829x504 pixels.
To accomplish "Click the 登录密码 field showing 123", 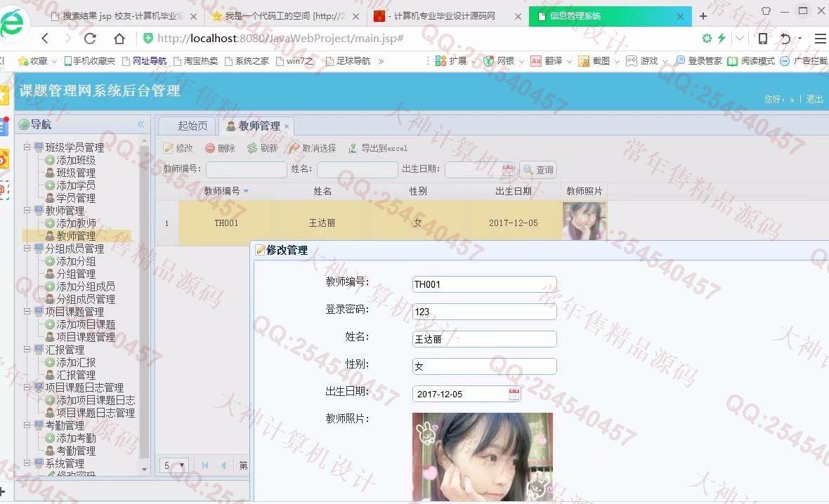I will click(484, 311).
